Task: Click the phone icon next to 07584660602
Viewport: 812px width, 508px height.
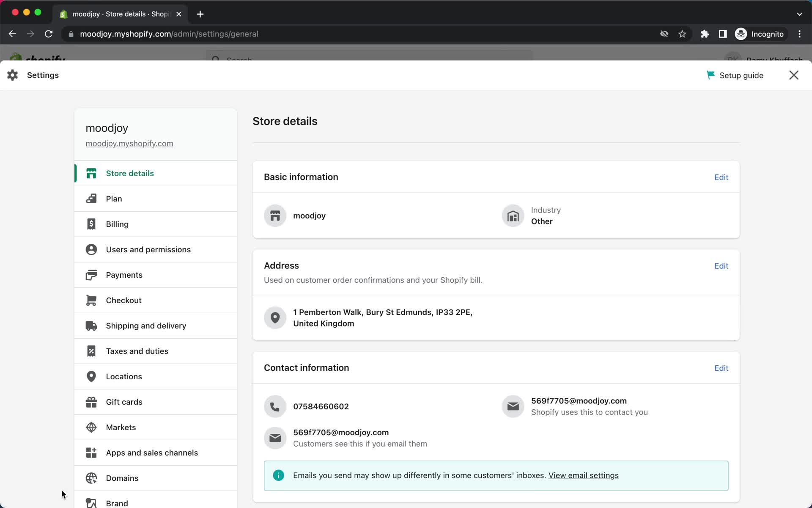Action: click(275, 406)
